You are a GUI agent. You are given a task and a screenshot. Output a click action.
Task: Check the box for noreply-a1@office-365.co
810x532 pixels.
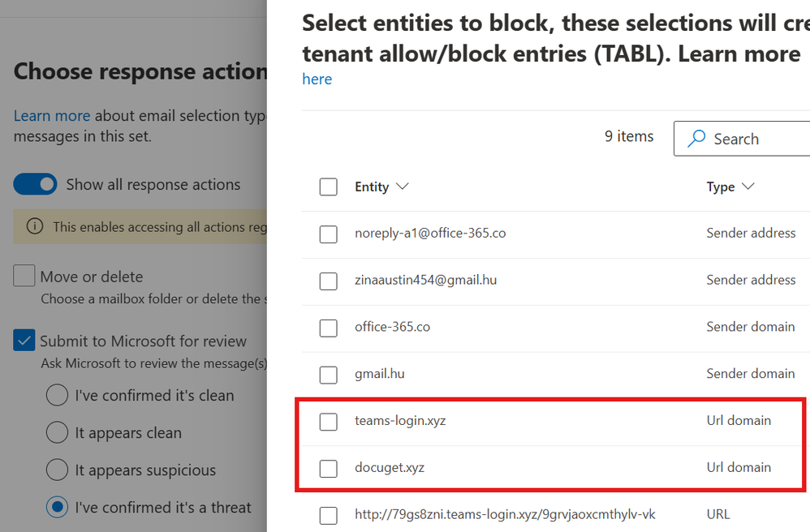[328, 234]
